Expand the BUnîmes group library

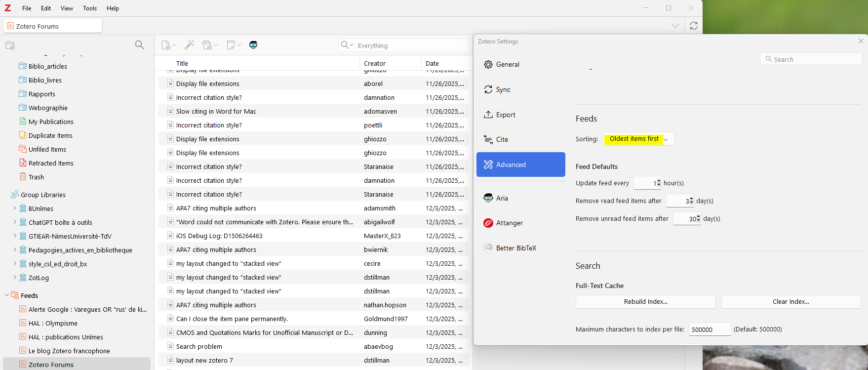[15, 208]
